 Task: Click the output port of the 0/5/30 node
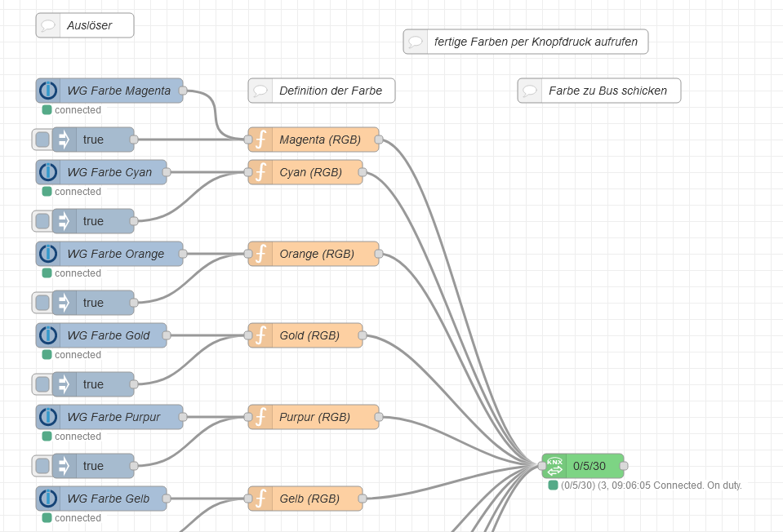[624, 466]
